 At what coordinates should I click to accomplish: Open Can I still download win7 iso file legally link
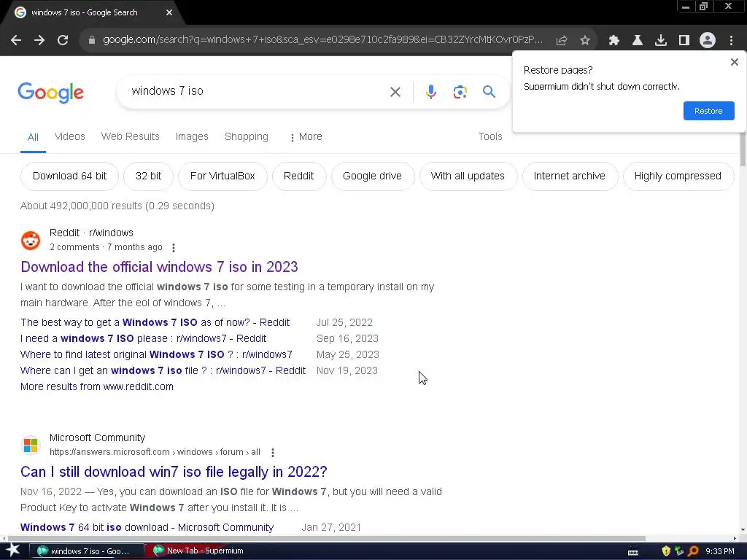click(x=174, y=472)
